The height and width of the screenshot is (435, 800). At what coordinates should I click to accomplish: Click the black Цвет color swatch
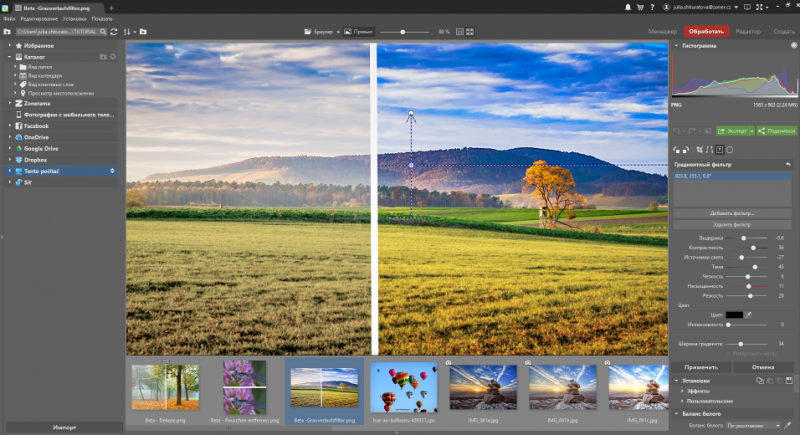734,315
